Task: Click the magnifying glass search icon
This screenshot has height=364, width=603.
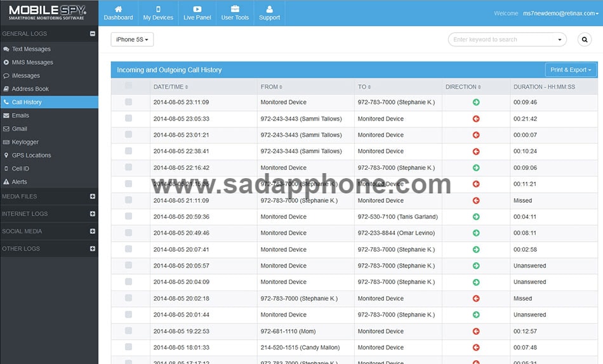Action: point(585,39)
